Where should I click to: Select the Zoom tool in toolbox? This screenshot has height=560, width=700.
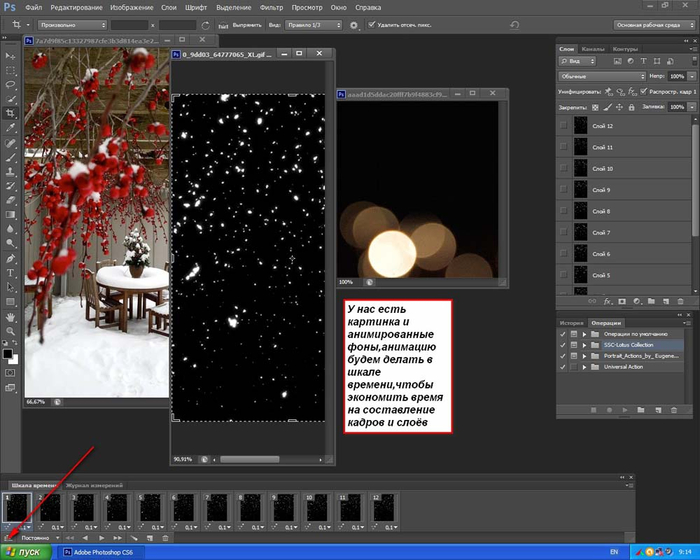tap(10, 331)
